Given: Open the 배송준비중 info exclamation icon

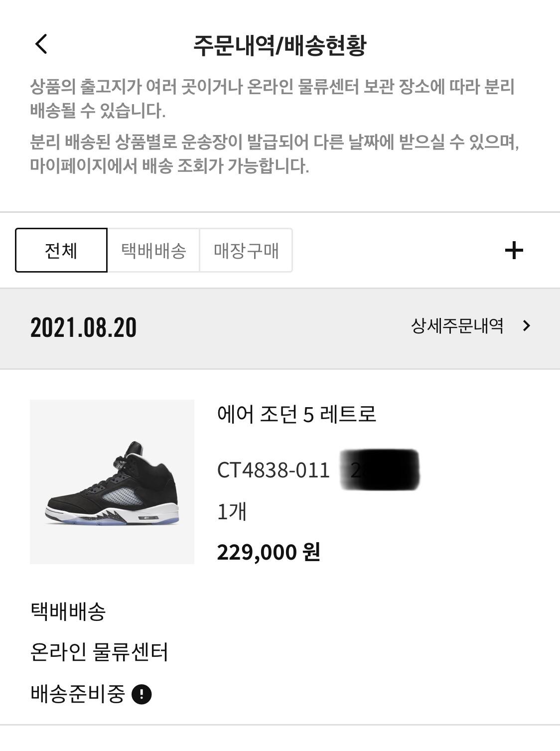Looking at the screenshot, I should [141, 694].
